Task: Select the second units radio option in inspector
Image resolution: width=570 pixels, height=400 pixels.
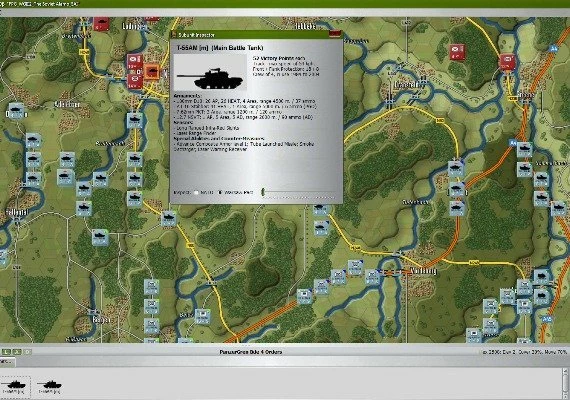Action: (x=220, y=192)
